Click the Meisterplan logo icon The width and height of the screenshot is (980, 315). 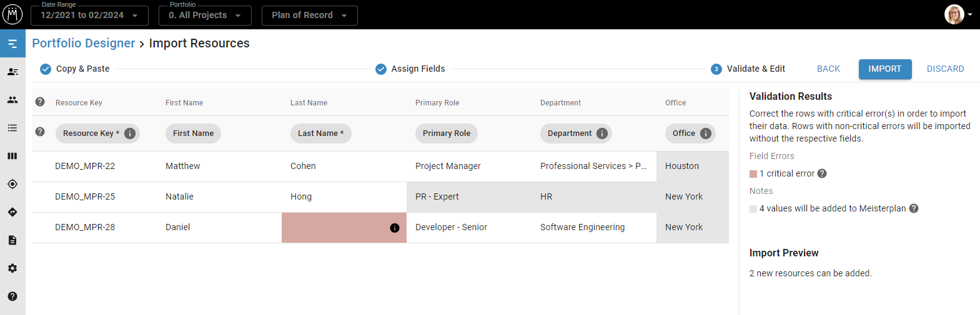coord(12,14)
